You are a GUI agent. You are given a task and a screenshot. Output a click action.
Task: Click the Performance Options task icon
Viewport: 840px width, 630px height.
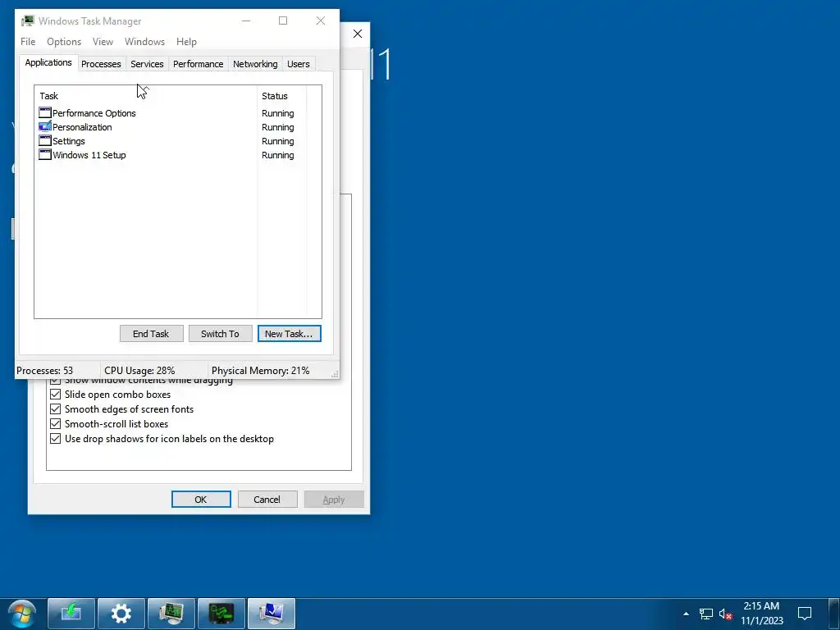(x=45, y=112)
